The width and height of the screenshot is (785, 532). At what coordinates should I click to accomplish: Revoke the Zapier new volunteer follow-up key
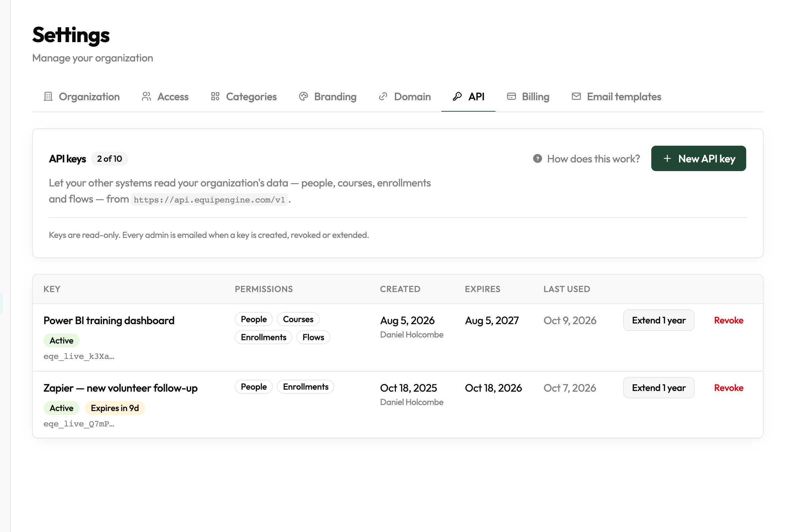click(728, 388)
